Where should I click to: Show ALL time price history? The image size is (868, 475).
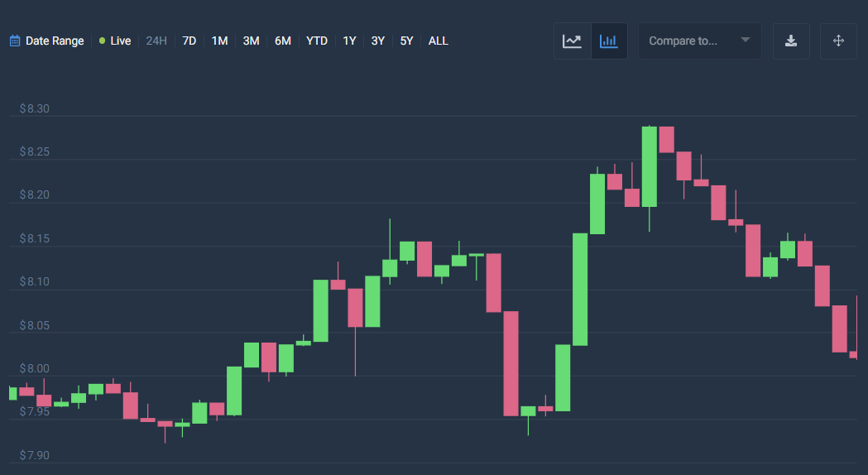tap(439, 41)
